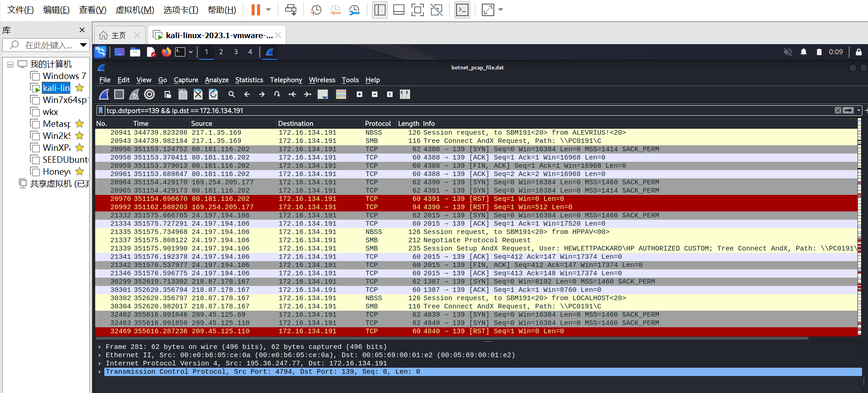Open VMware library search dropdown arrow
868x393 pixels.
83,45
